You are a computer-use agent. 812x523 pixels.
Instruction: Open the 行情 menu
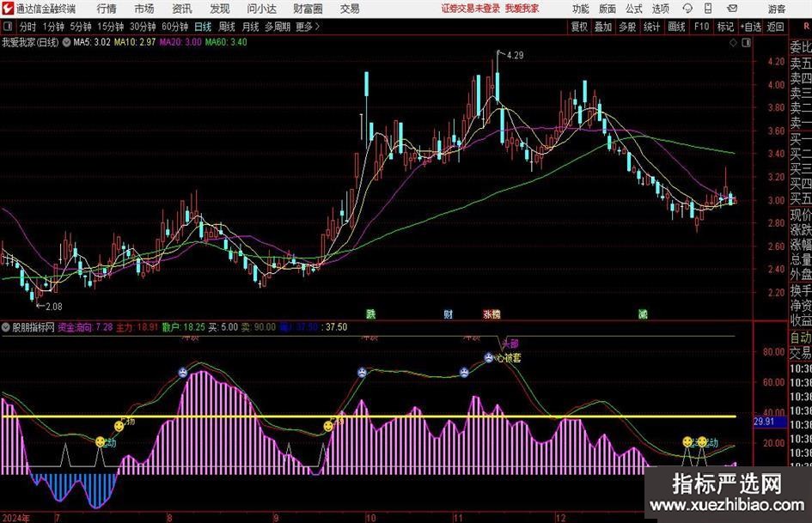107,9
